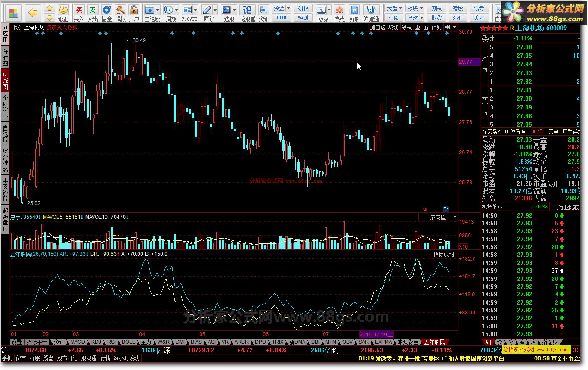Select the 画线 drawing pencil tool
The height and width of the screenshot is (370, 588).
point(207,9)
